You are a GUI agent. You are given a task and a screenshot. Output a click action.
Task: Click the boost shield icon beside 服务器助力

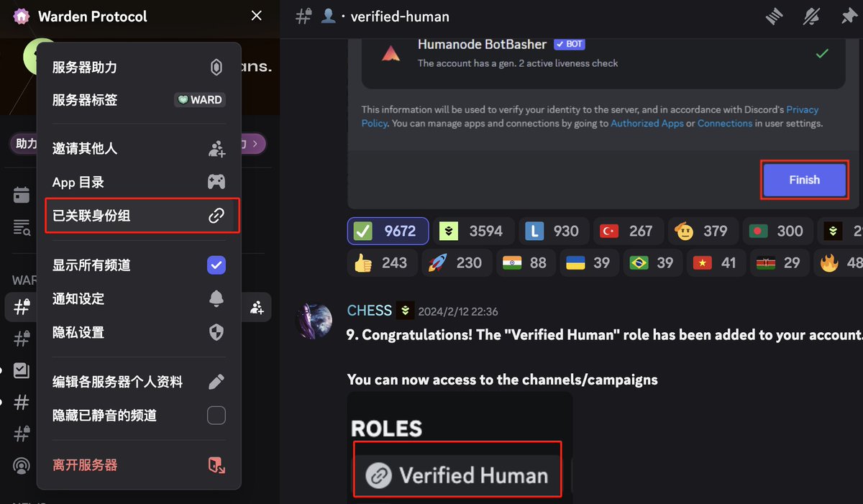click(x=216, y=68)
